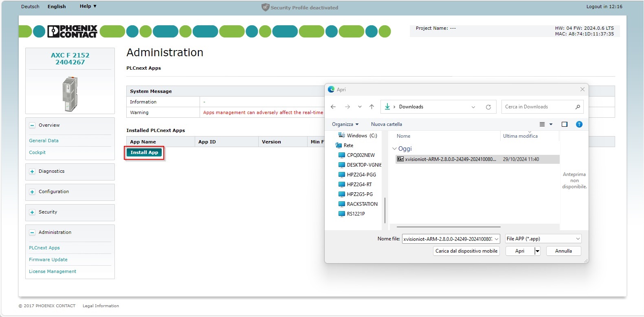Toggle the preview pane icon
This screenshot has height=317, width=644.
click(565, 124)
